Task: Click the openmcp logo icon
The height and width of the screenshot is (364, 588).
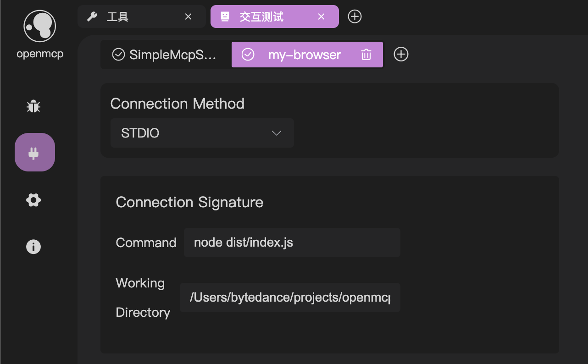Action: click(x=39, y=27)
